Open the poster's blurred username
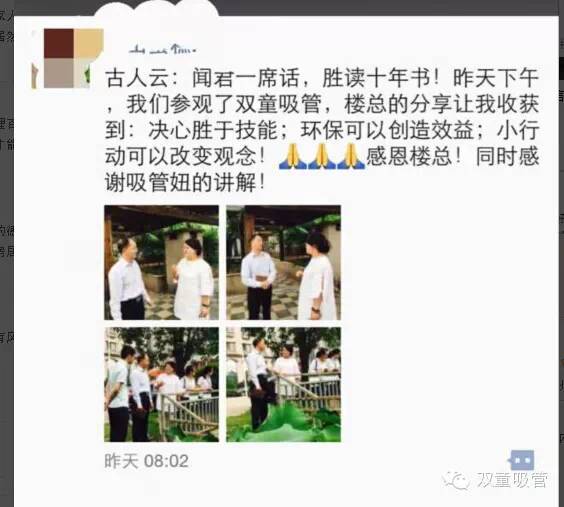This screenshot has height=507, width=564. coord(163,49)
